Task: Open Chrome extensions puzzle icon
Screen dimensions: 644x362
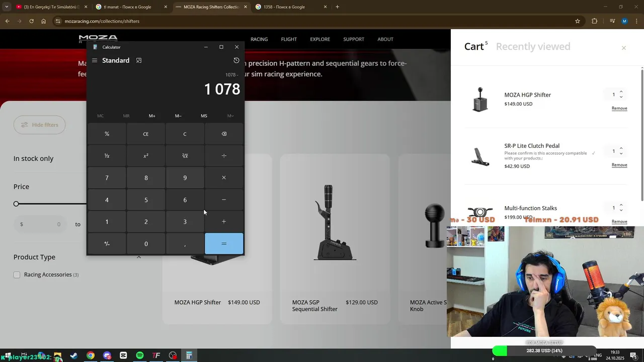Action: pos(595,21)
